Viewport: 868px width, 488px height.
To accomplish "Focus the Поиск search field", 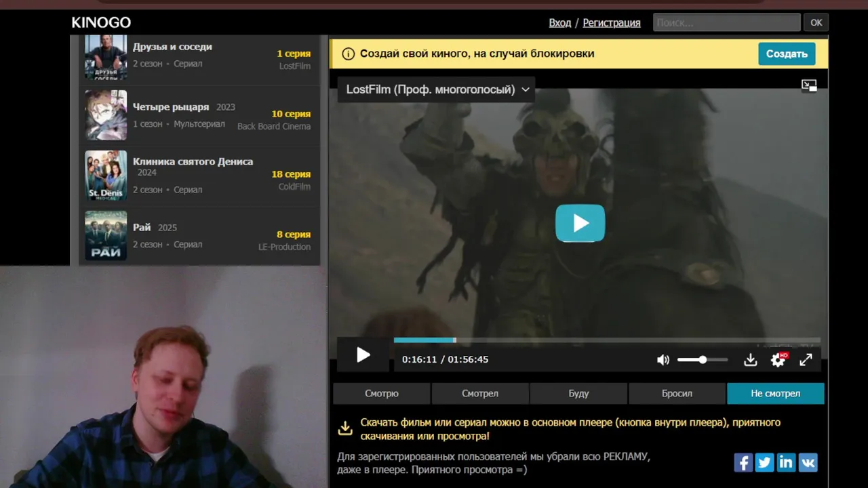I will coord(727,22).
